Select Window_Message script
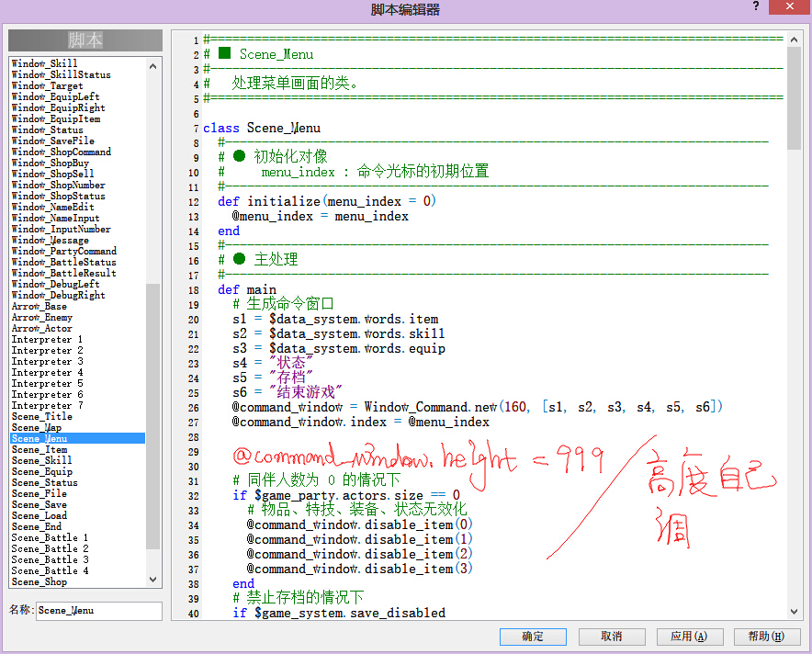Viewport: 812px width, 654px height. [51, 241]
